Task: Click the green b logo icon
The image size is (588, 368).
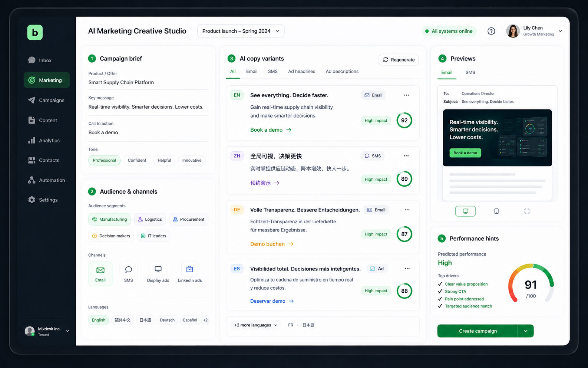Action: [35, 32]
